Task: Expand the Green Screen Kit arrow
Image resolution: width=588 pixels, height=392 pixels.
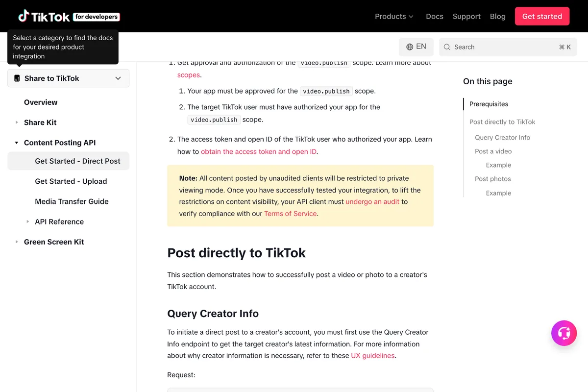Action: pos(17,242)
